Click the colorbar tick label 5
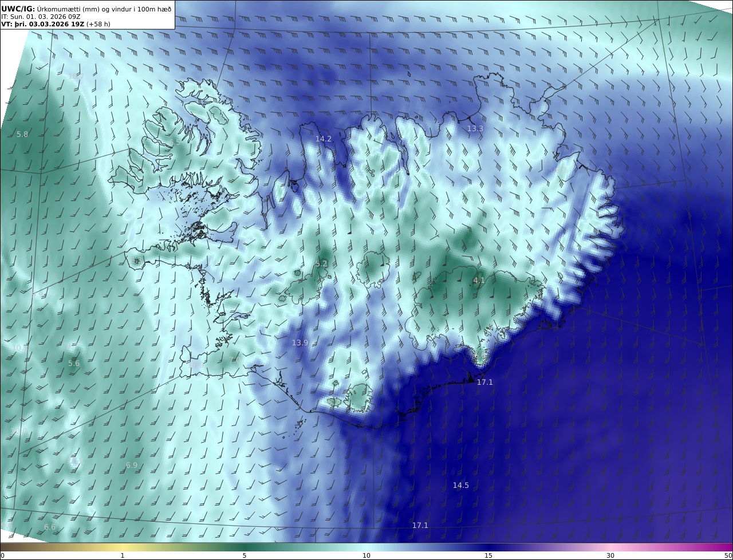The image size is (733, 560). pos(245,555)
